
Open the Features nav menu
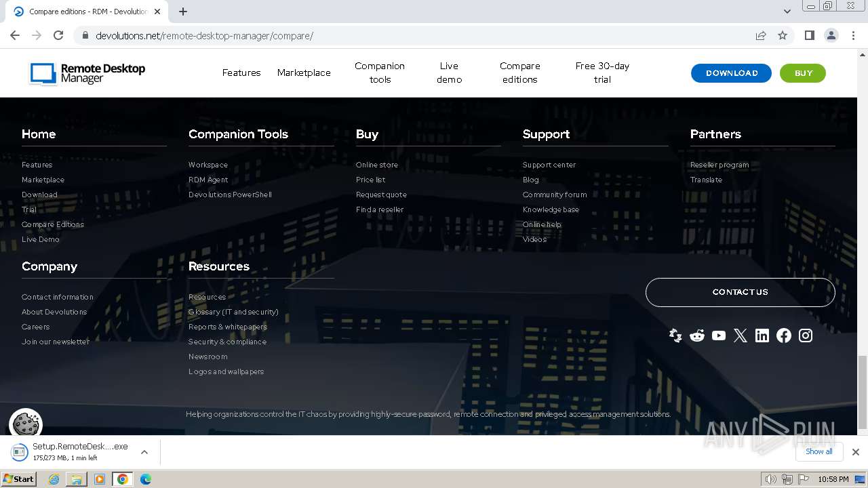pos(241,73)
